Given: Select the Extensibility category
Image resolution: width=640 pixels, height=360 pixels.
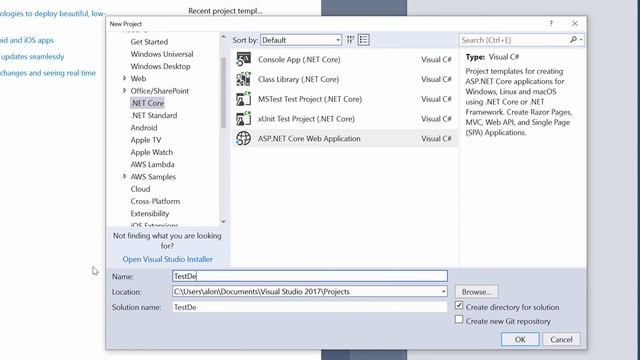Looking at the screenshot, I should point(150,213).
